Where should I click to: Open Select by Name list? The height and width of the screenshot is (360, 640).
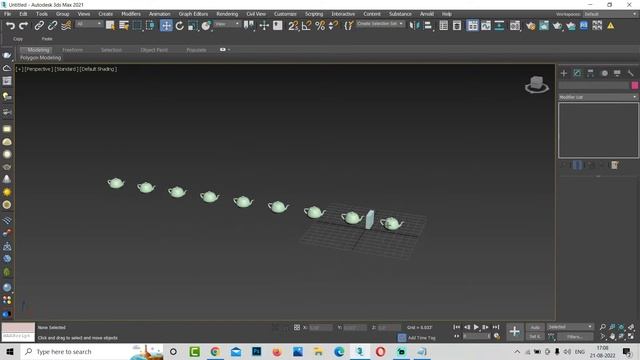(x=124, y=26)
